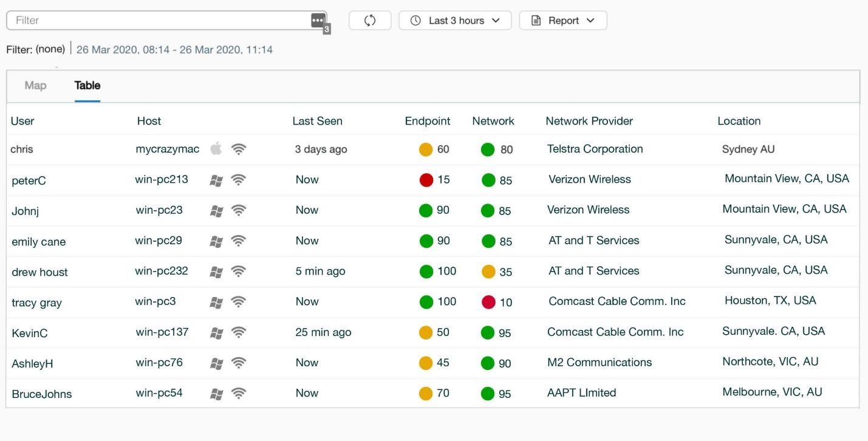
Task: Click the red endpoint status dot for peterC
Action: (x=426, y=180)
